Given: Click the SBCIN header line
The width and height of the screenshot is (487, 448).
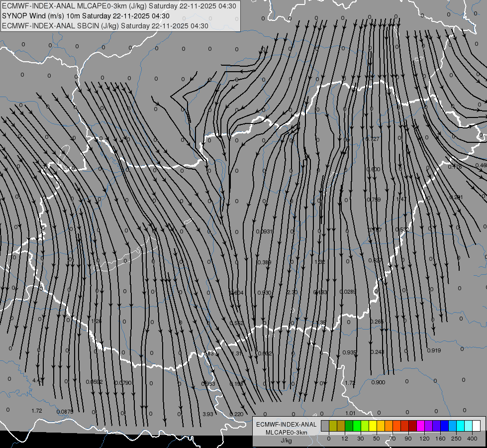Looking at the screenshot, I should click(105, 25).
